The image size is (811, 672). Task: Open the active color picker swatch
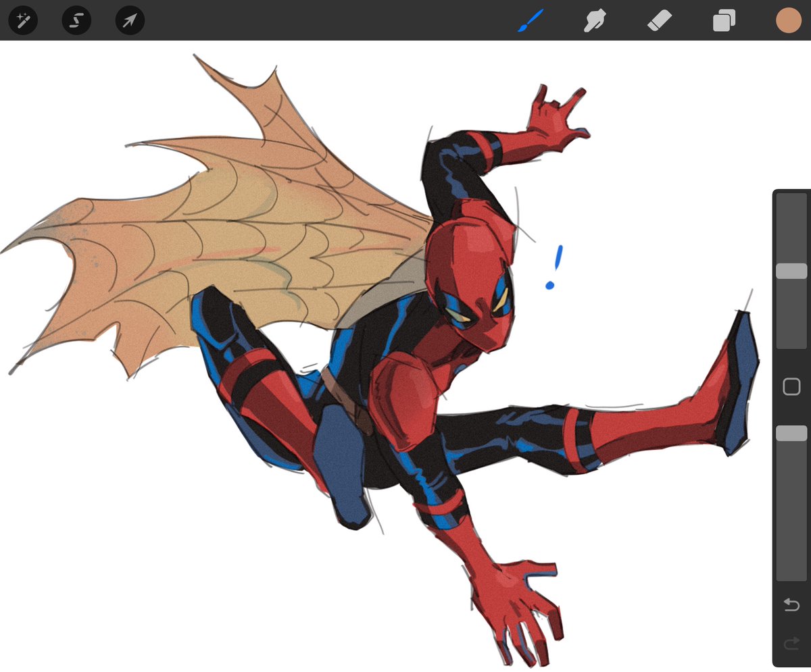click(788, 20)
